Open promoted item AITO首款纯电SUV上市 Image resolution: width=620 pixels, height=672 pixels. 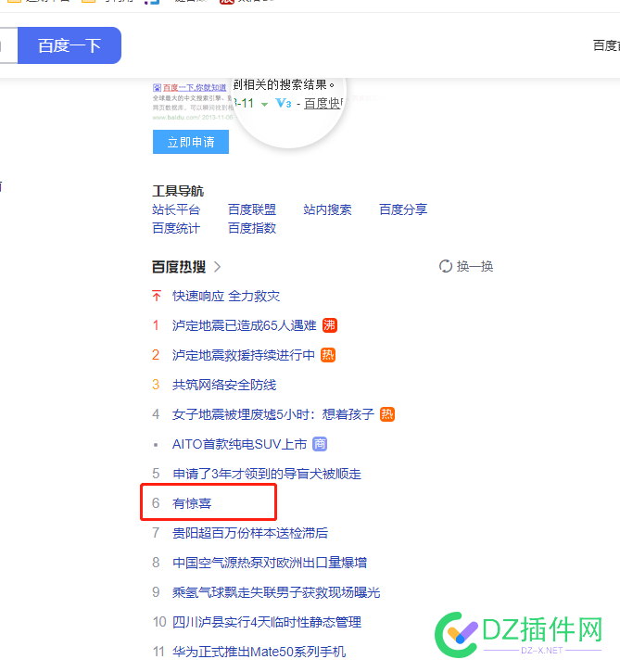[239, 444]
